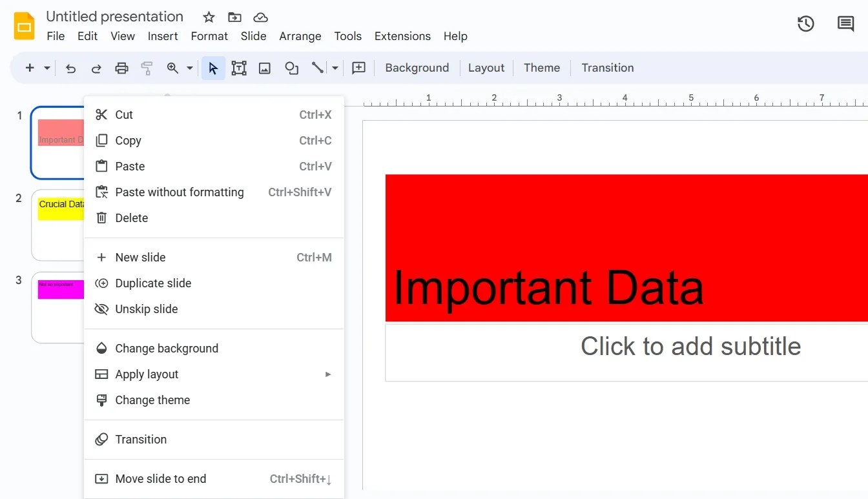Image resolution: width=868 pixels, height=499 pixels.
Task: Redo the last action
Action: (96, 67)
